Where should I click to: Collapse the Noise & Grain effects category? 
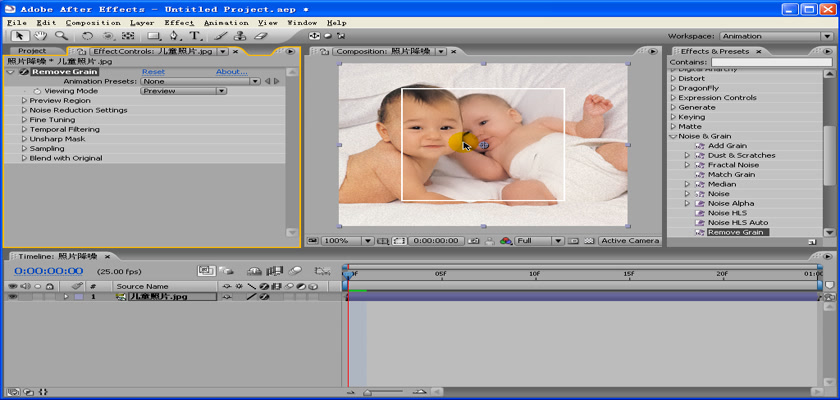click(x=673, y=137)
